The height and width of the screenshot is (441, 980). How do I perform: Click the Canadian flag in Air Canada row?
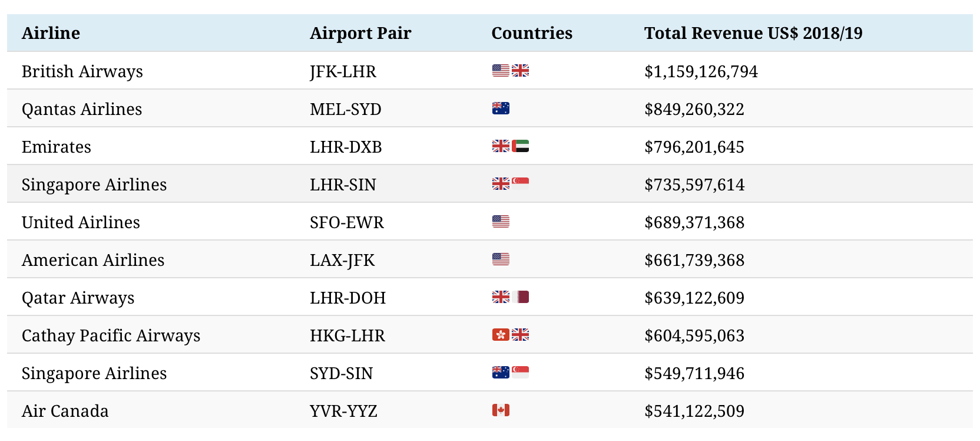click(x=501, y=410)
